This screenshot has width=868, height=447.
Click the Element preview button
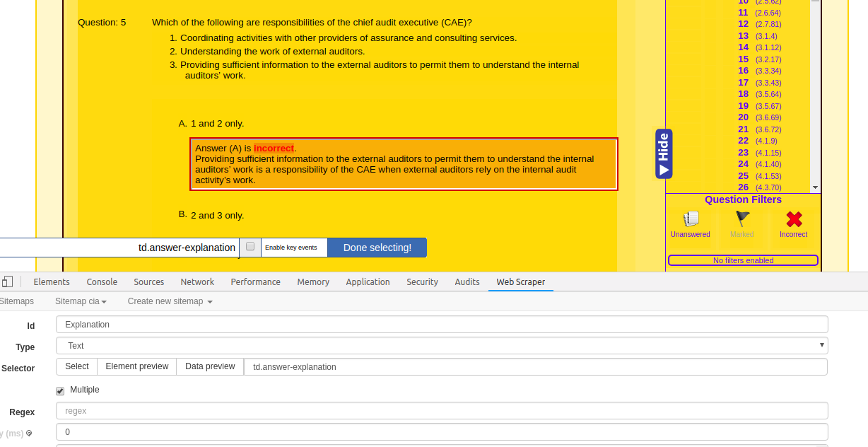pos(137,366)
